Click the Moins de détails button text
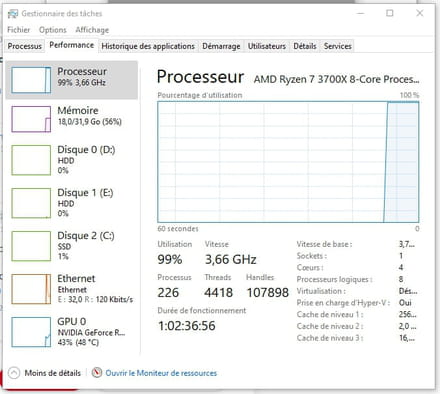The width and height of the screenshot is (440, 394). 53,373
